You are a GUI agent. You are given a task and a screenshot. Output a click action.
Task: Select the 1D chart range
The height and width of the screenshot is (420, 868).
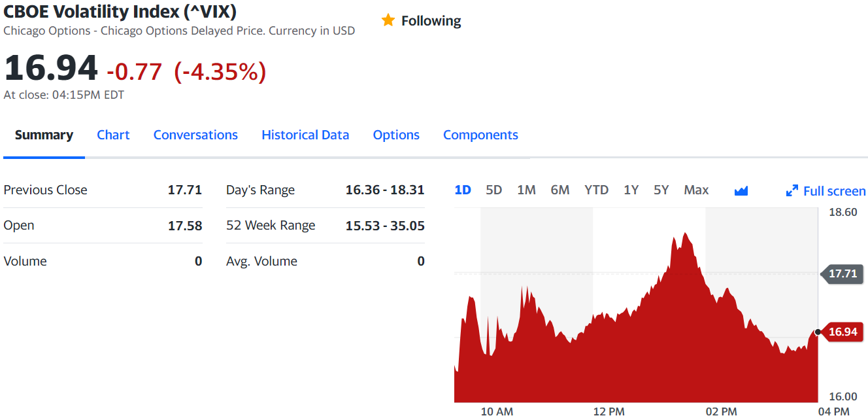pos(463,190)
